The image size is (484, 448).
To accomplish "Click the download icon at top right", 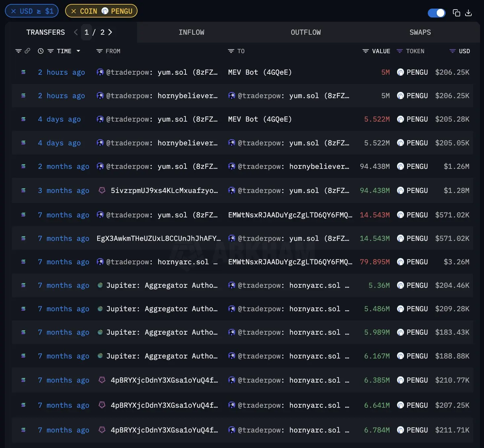I will [x=468, y=13].
